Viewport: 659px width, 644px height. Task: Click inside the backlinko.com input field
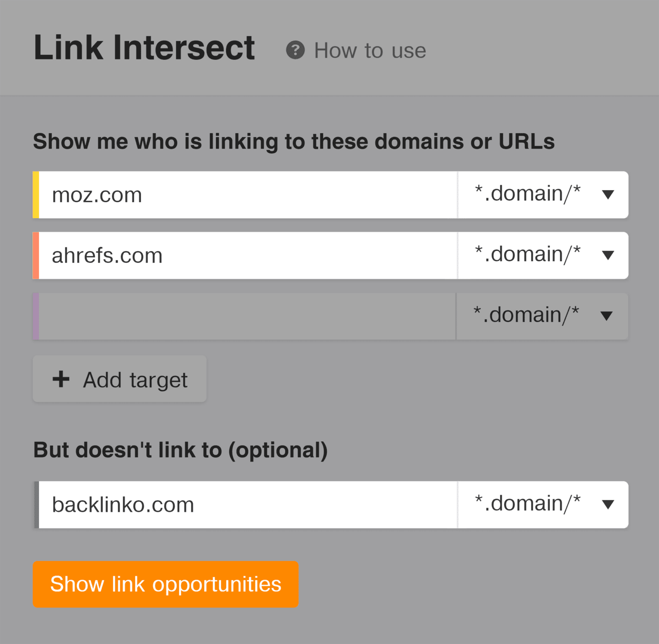click(229, 504)
